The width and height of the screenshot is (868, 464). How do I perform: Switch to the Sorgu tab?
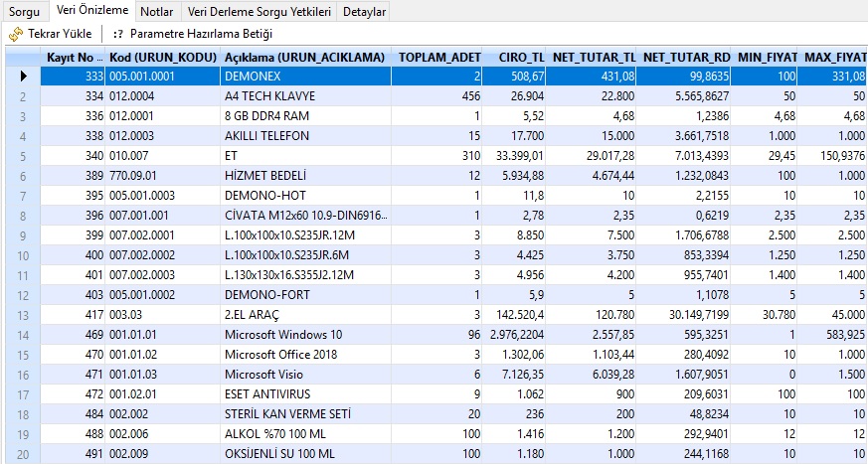(24, 12)
